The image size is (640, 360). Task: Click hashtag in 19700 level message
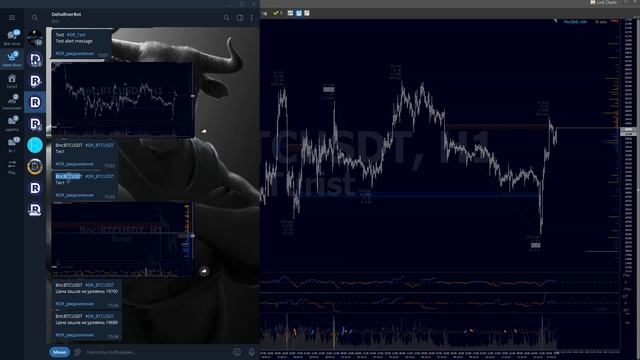(99, 285)
